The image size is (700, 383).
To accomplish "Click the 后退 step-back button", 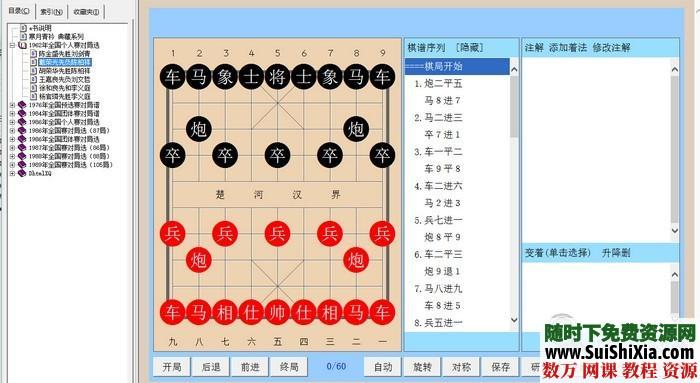I will (x=211, y=367).
